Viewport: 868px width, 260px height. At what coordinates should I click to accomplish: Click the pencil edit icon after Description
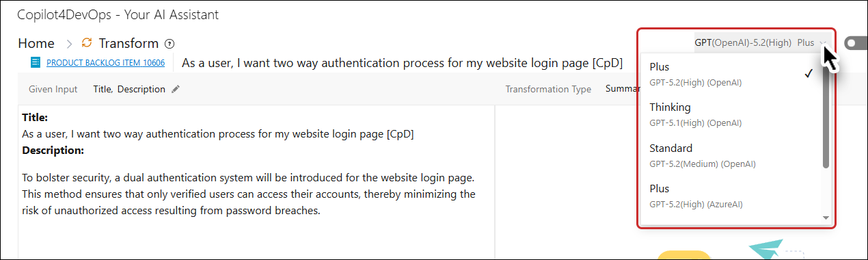[176, 89]
